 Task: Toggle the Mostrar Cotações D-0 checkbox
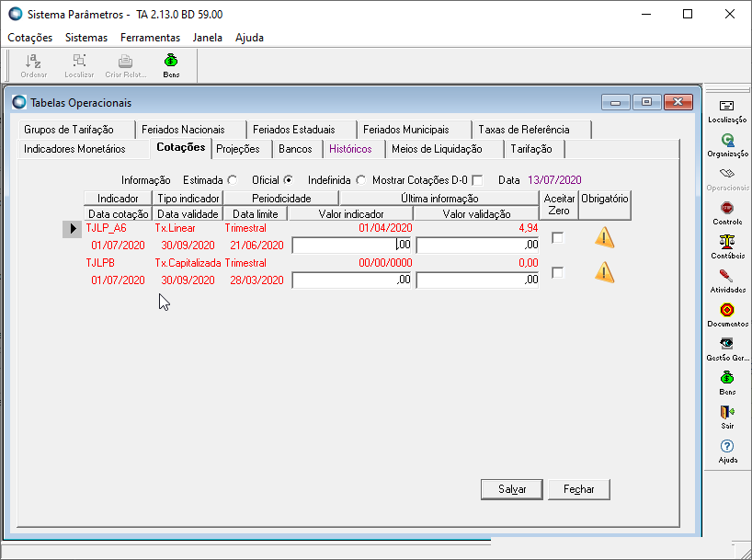coord(477,180)
